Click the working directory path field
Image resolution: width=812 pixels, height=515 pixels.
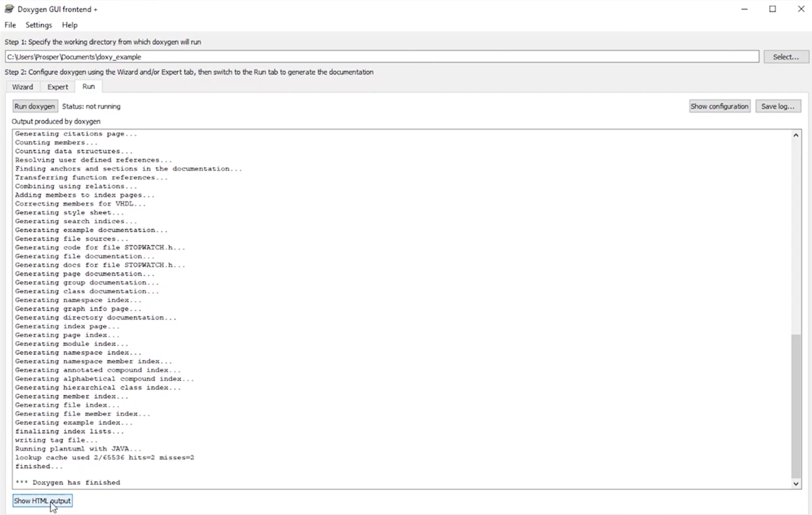(382, 57)
